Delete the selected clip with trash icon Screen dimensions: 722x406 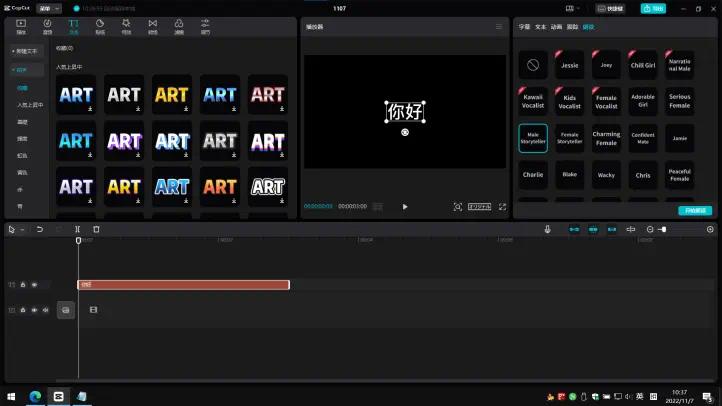(96, 229)
